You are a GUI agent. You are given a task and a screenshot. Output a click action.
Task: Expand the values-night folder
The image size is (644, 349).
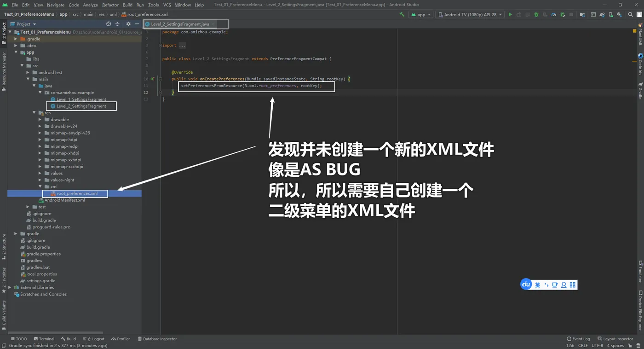[40, 180]
